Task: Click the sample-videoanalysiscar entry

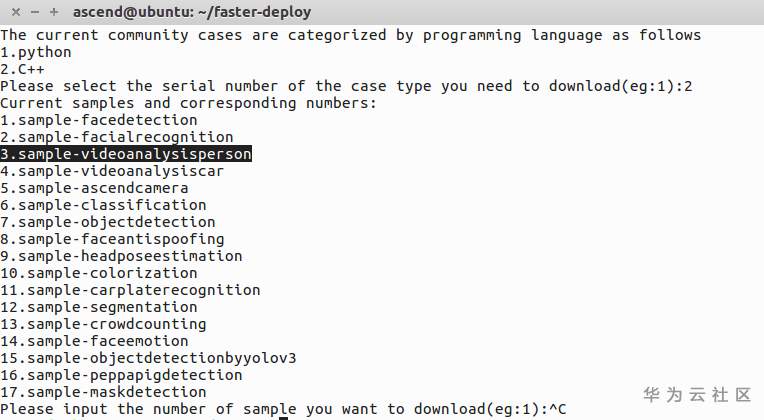Action: tap(112, 171)
